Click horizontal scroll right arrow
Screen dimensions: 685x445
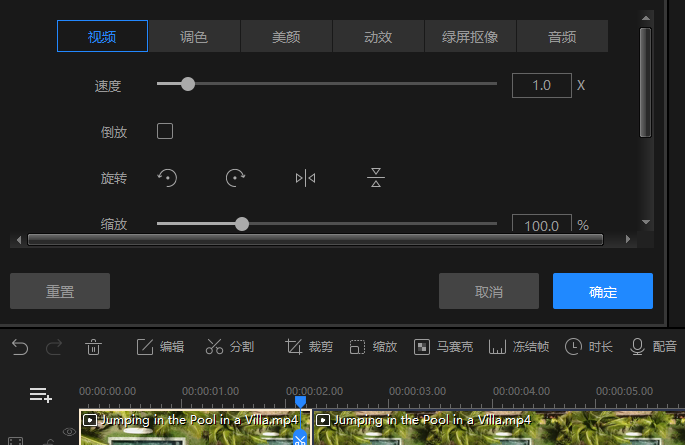628,239
